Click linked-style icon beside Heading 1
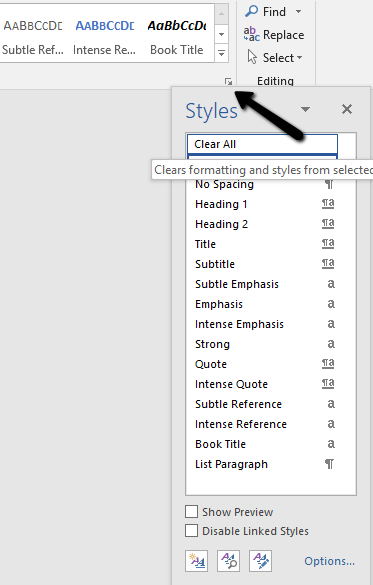The height and width of the screenshot is (585, 373). [328, 204]
